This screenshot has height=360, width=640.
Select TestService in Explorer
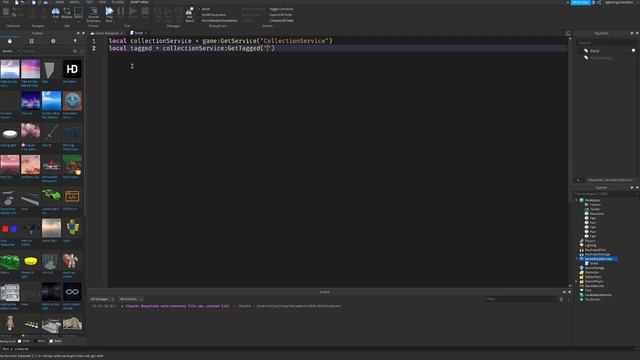tap(593, 299)
